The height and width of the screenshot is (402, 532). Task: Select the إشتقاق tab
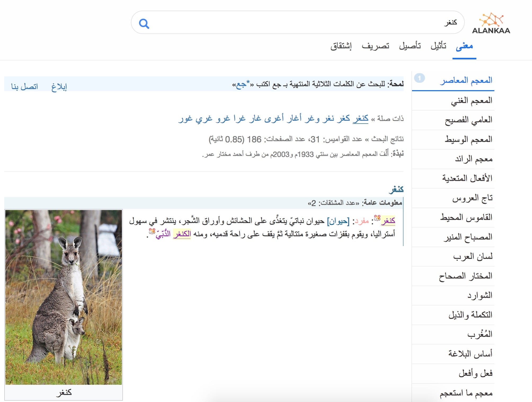pos(341,46)
